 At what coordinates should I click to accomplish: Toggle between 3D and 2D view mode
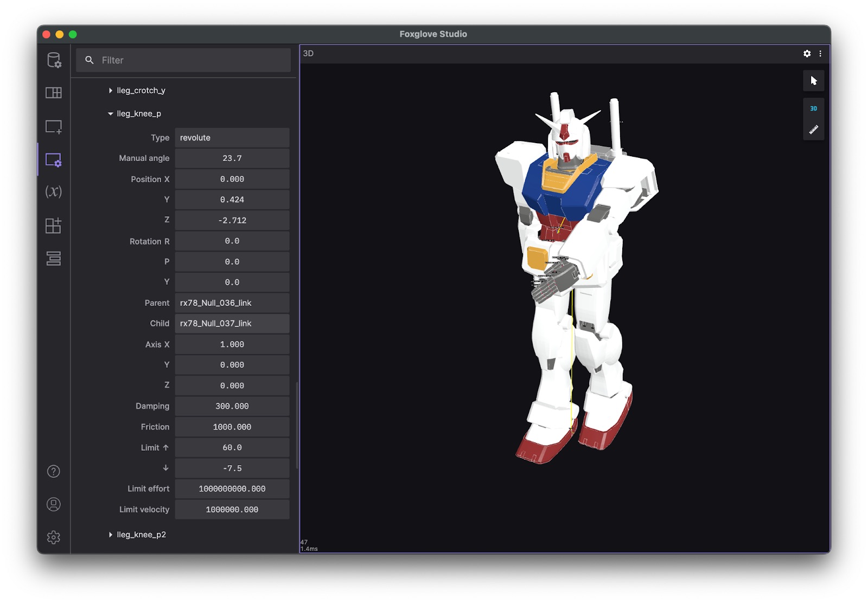tap(813, 108)
